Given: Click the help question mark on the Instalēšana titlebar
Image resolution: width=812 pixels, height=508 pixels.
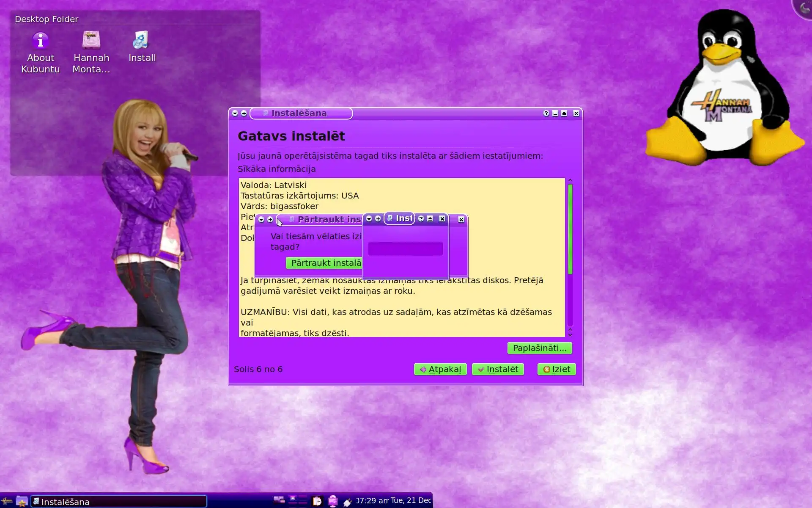Looking at the screenshot, I should [546, 113].
